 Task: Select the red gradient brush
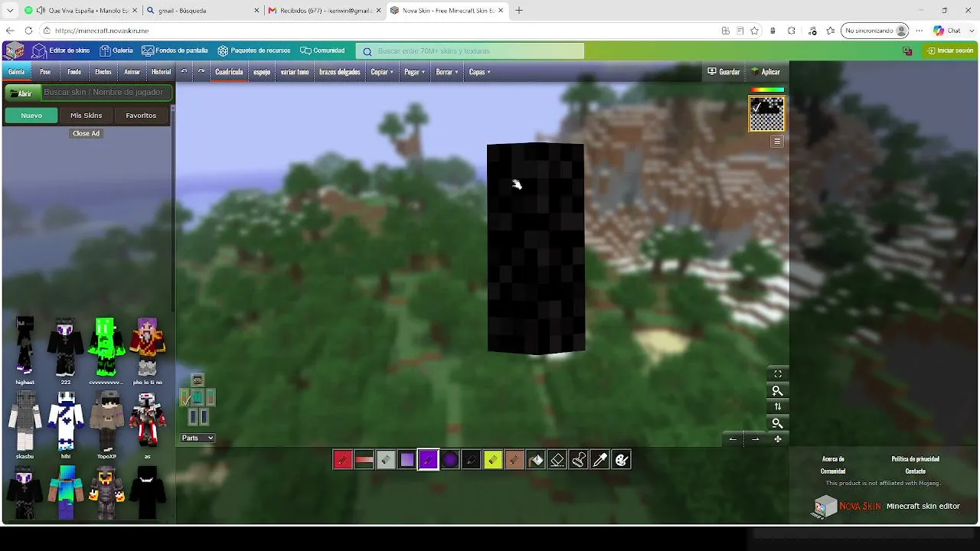[364, 460]
